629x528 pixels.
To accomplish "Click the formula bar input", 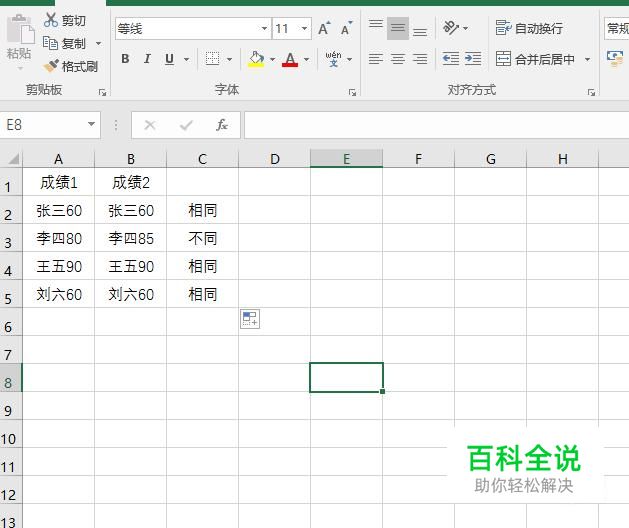I will point(436,125).
